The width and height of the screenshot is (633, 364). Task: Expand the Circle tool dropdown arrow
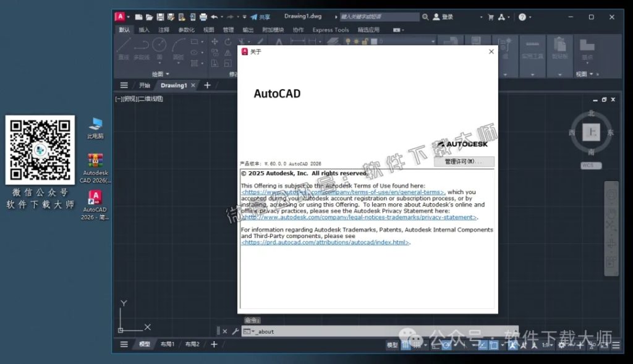point(159,62)
